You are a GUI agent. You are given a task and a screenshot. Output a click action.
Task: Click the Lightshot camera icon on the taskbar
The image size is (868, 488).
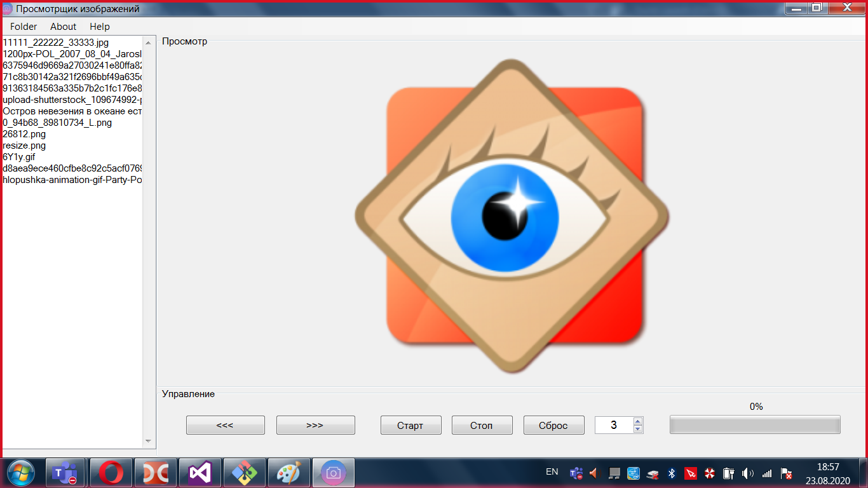(x=333, y=473)
